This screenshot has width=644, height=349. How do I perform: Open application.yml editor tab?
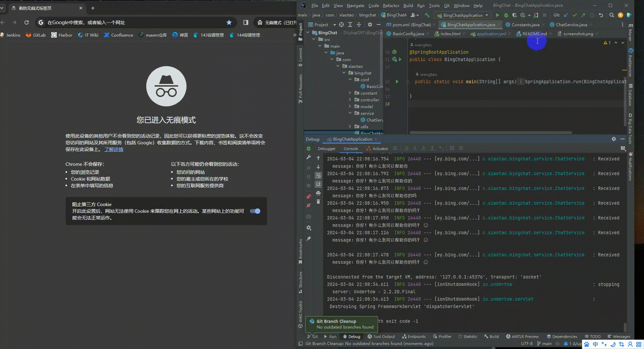(x=491, y=34)
